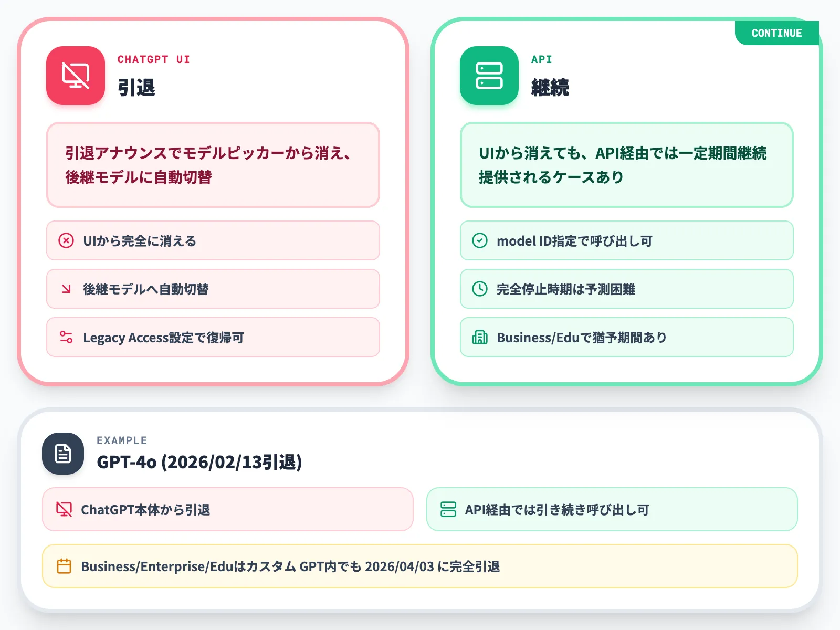Select the Business/Eduで猶予期間あり row
The image size is (840, 630).
627,337
